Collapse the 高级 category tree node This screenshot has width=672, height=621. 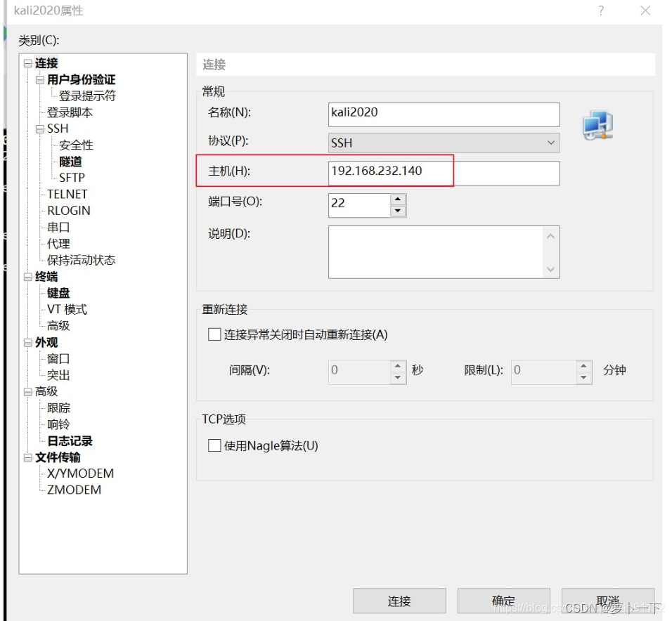click(x=28, y=391)
